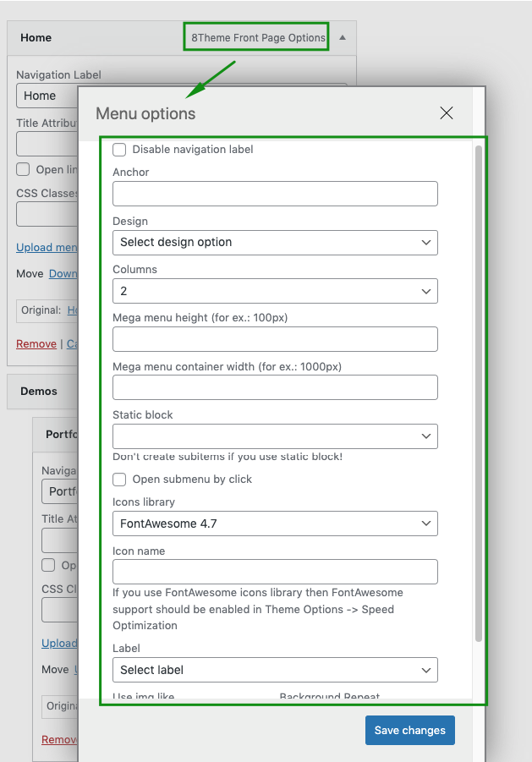Click the Original link for Home item
The width and height of the screenshot is (532, 762).
73,310
